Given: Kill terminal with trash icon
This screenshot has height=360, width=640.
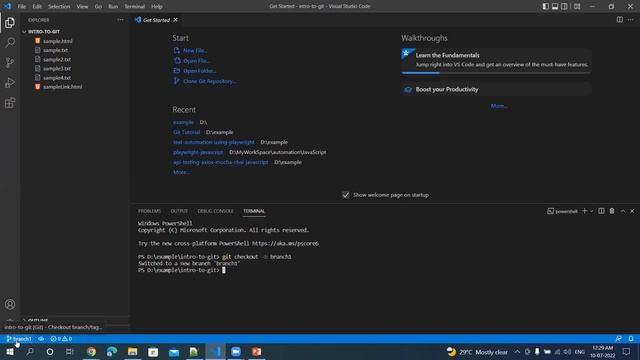Looking at the screenshot, I should 612,211.
